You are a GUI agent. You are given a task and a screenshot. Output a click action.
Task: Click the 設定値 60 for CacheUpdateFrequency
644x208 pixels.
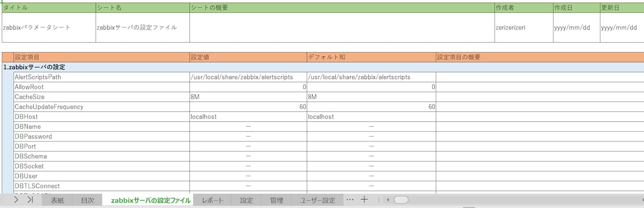click(248, 107)
